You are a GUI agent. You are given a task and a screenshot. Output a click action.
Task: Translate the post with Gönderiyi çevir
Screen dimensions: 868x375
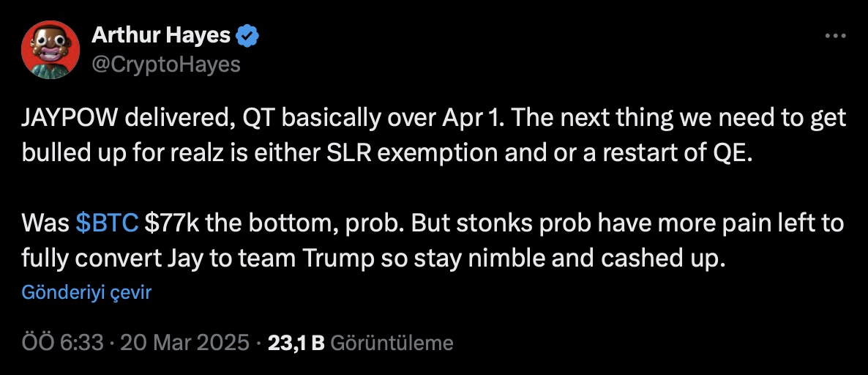[x=86, y=293]
